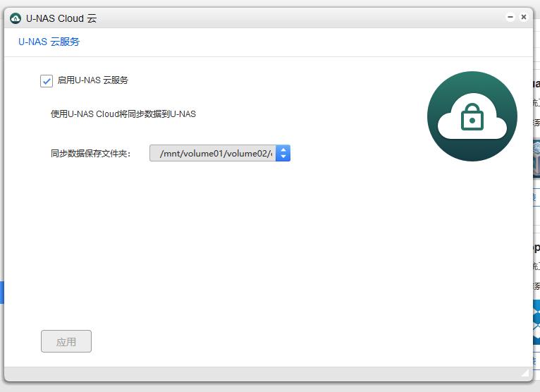Screen dimensions: 540x392
Task: Select the U-NAS 云服务 tab
Action: [49, 42]
